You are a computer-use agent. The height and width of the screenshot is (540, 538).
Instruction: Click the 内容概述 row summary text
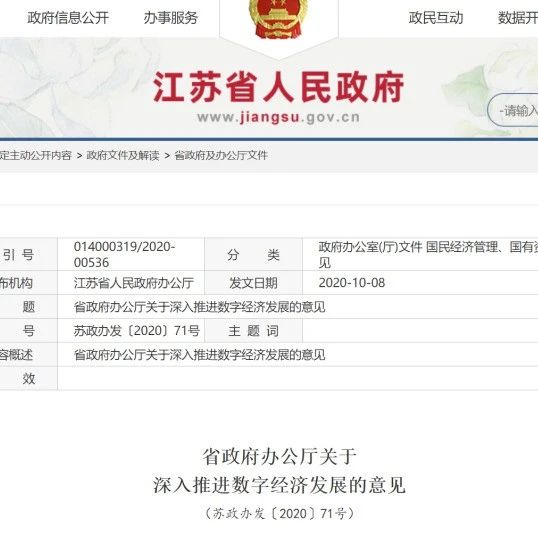(x=200, y=355)
